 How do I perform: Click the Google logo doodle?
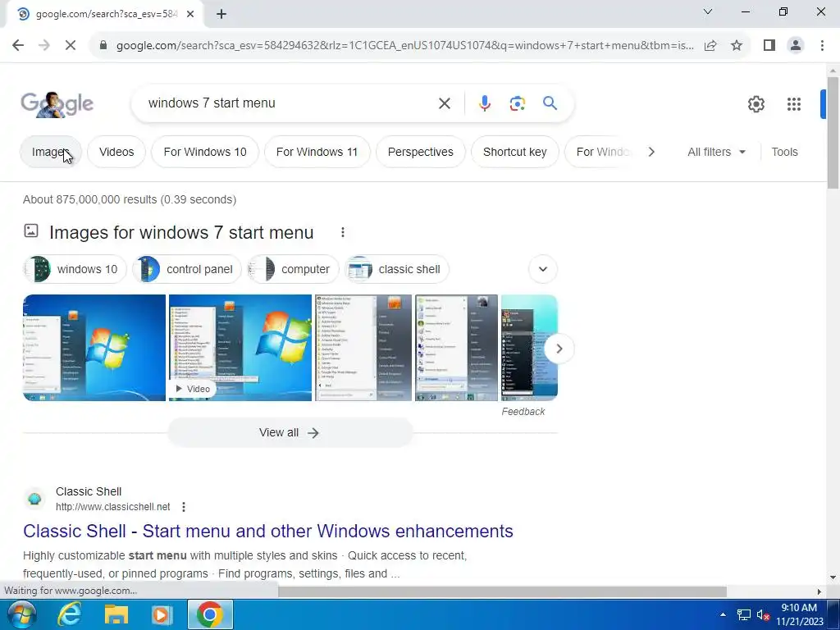[57, 104]
